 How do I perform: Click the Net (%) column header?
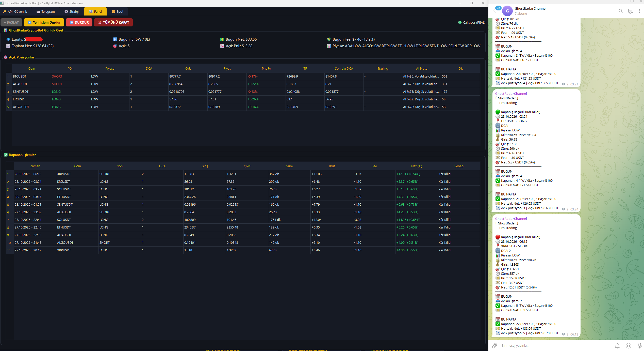(x=416, y=166)
